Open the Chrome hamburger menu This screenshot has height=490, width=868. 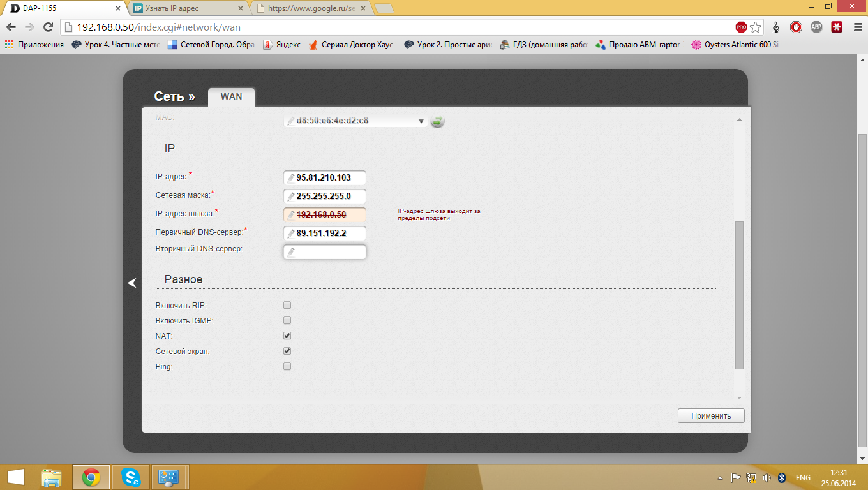[857, 27]
